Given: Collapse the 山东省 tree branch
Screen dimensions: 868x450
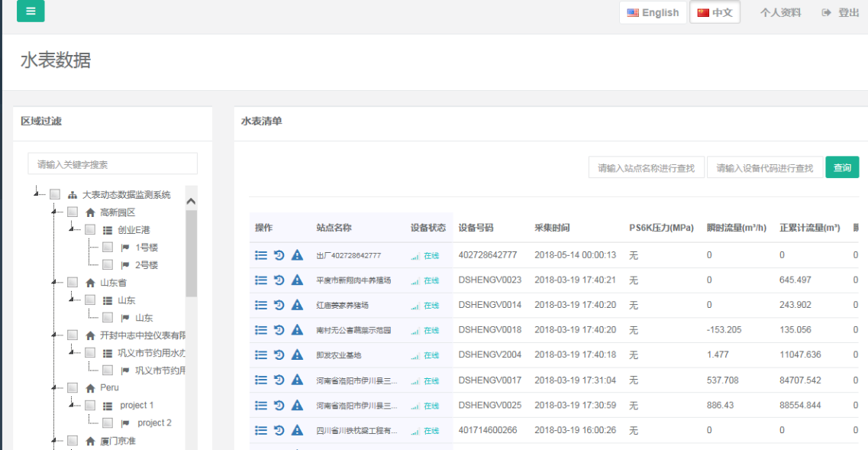Looking at the screenshot, I should (54, 282).
